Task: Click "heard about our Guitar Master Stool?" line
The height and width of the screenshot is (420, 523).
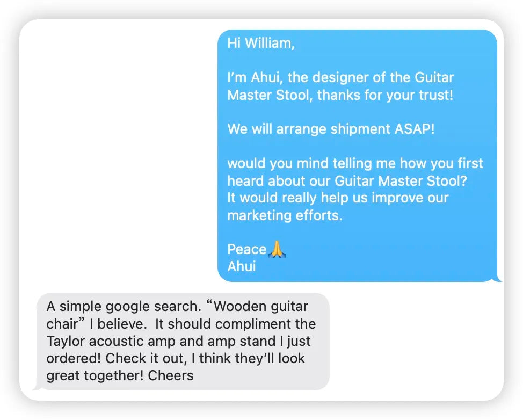Action: (347, 181)
